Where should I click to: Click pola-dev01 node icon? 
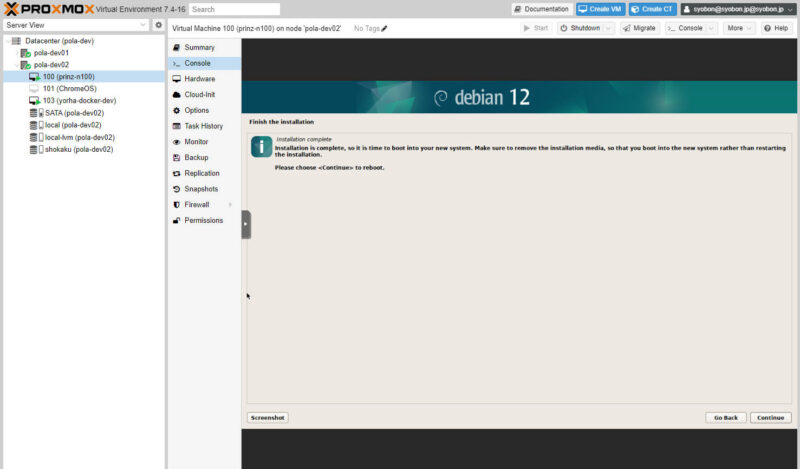26,53
